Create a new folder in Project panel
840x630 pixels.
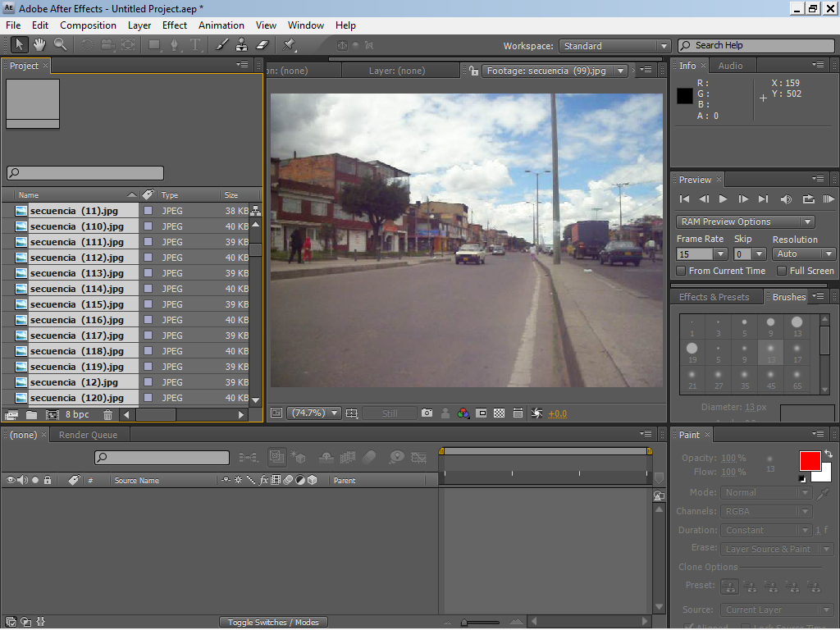coord(31,415)
